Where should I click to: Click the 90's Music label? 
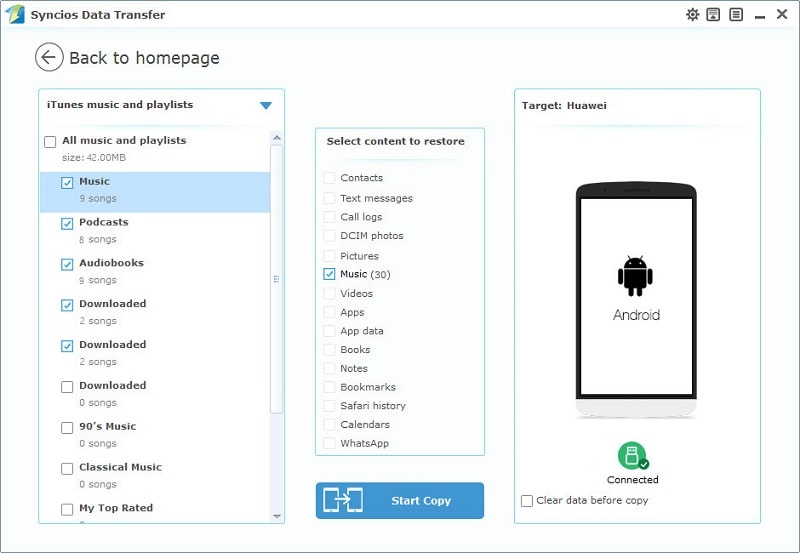click(x=108, y=426)
